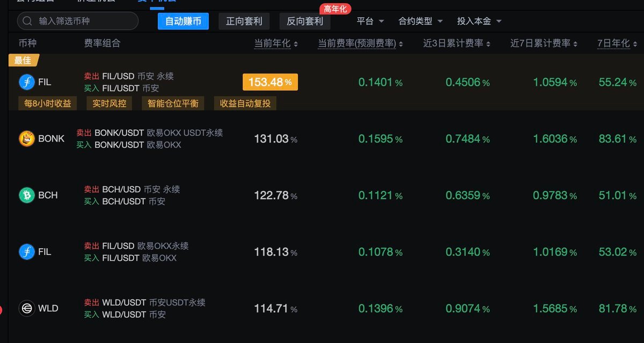Open the 投入本金 dropdown
This screenshot has width=644, height=343.
pyautogui.click(x=479, y=21)
